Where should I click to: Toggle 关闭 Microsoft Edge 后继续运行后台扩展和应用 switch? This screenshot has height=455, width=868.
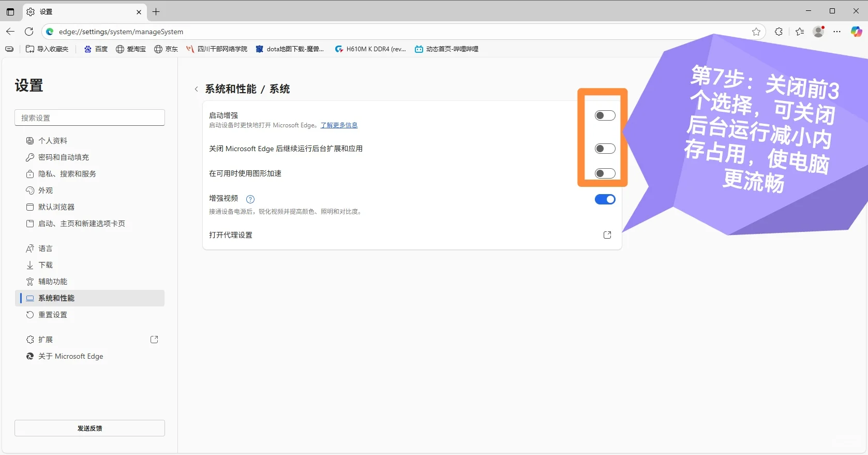coord(605,149)
